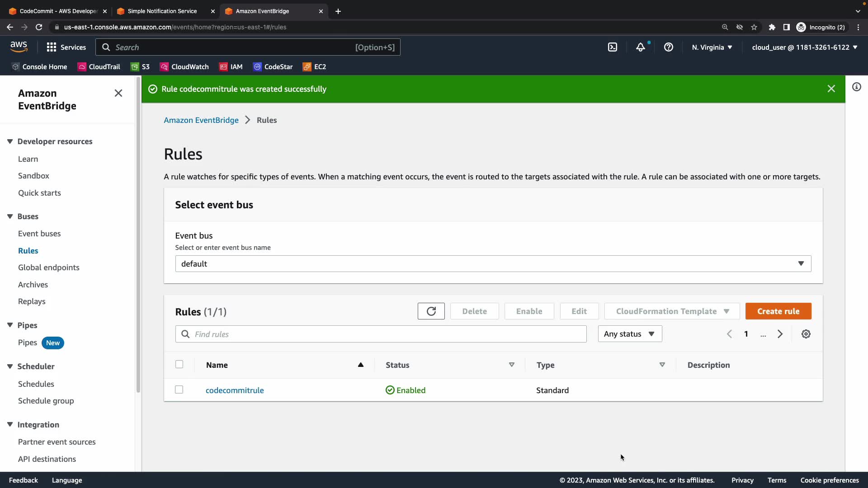Viewport: 868px width, 488px height.
Task: Toggle the select-all rules checkbox
Action: click(179, 364)
